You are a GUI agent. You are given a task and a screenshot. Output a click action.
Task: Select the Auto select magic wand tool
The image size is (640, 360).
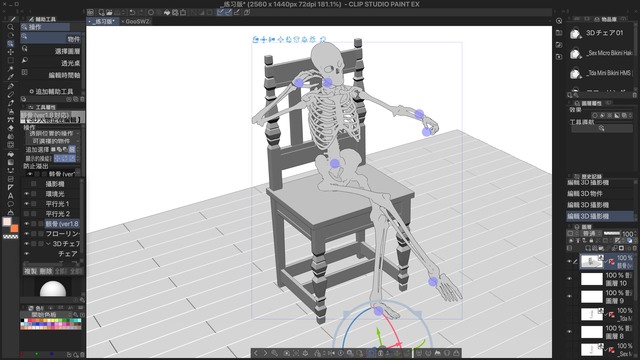11,69
